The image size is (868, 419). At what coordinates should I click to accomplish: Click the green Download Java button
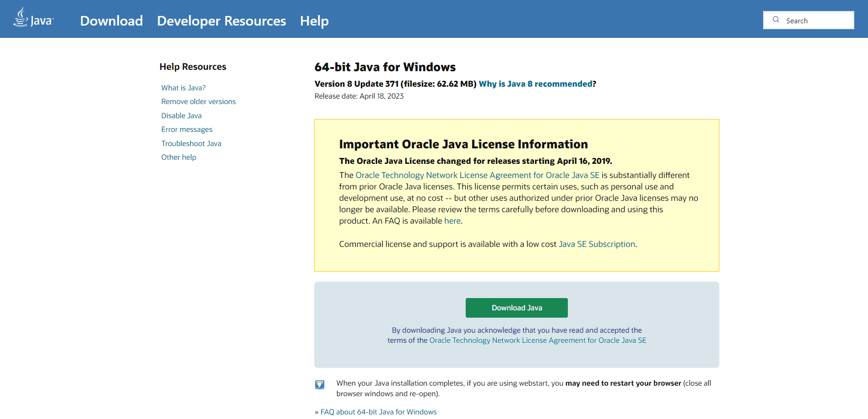click(517, 308)
